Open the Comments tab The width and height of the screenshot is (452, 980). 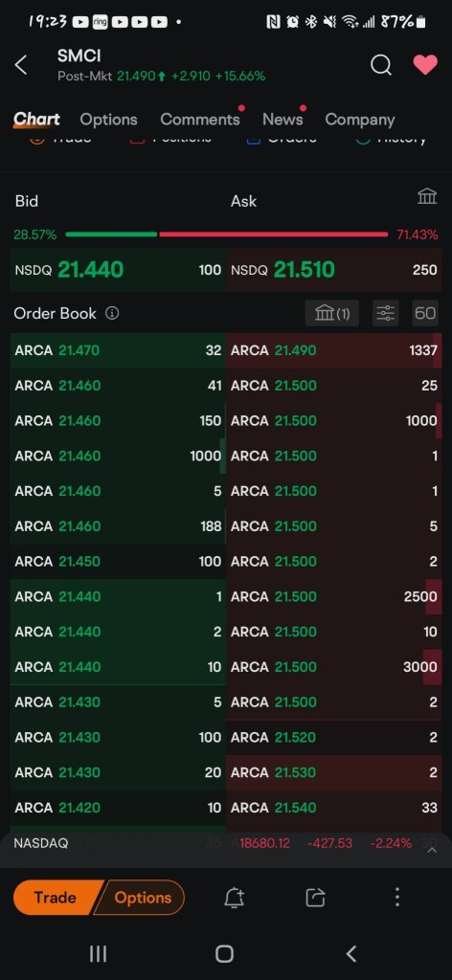(x=200, y=120)
